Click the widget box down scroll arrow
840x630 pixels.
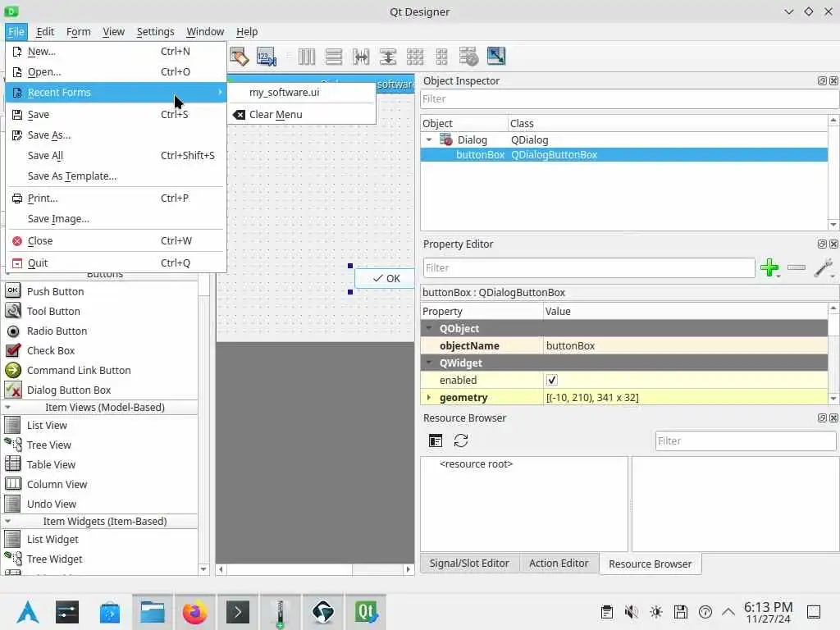(x=203, y=569)
